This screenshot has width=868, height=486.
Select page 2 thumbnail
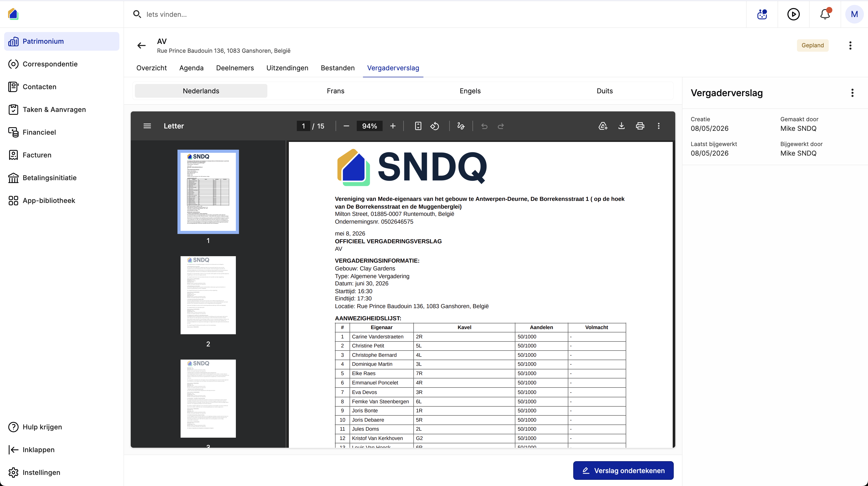click(x=208, y=295)
